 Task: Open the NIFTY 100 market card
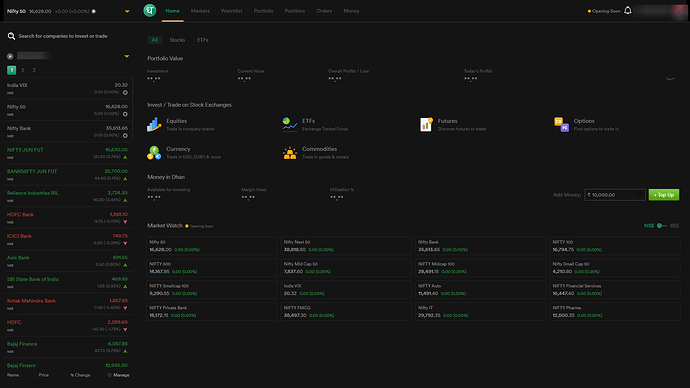tap(615, 246)
